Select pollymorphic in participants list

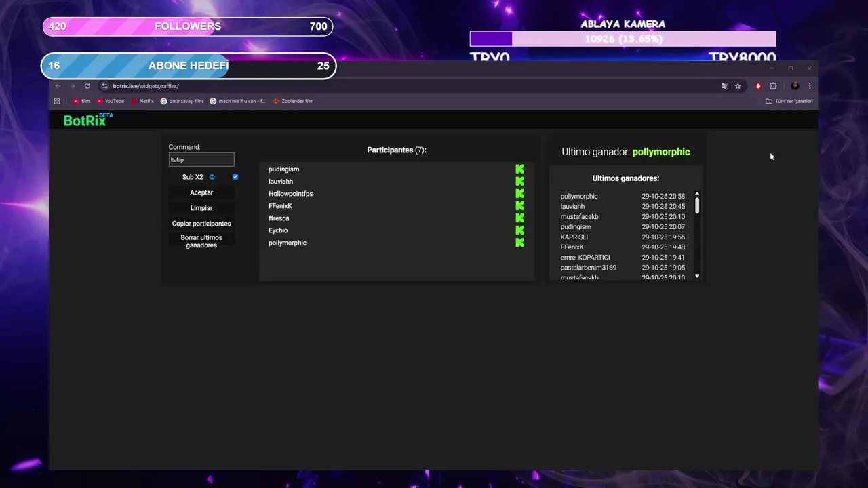pyautogui.click(x=288, y=243)
